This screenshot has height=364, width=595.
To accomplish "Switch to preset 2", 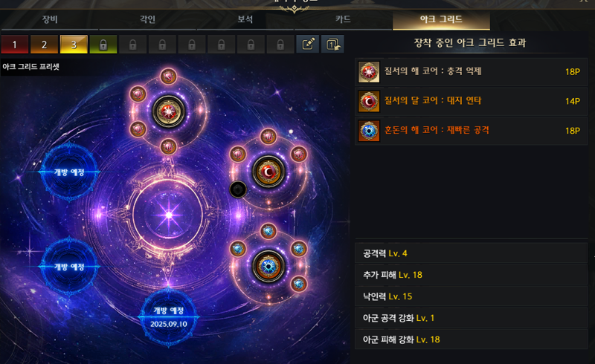I will (x=44, y=45).
